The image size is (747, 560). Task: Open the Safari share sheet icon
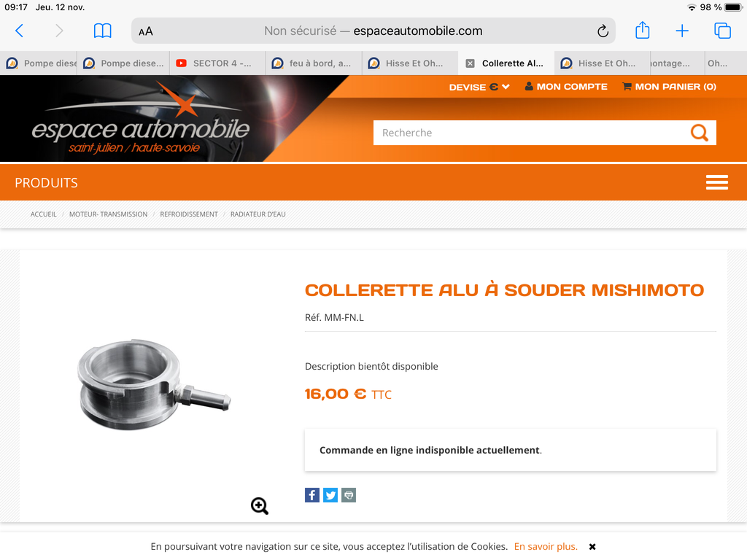tap(642, 30)
